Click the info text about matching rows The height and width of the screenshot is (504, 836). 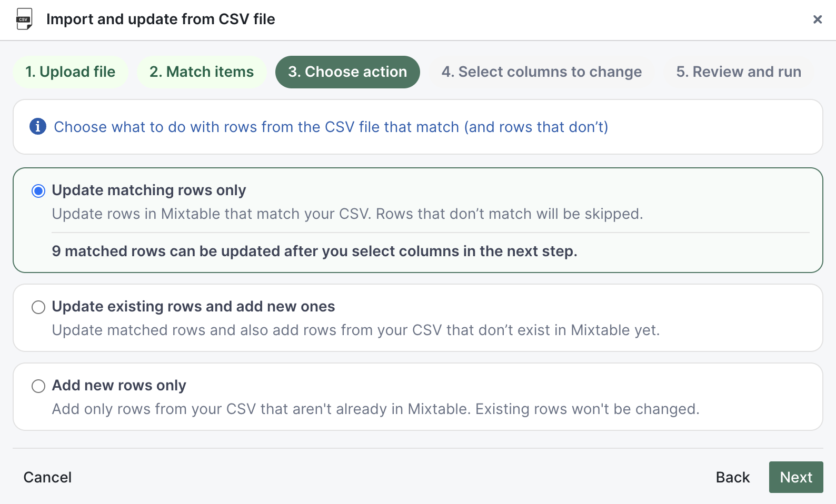tap(331, 127)
